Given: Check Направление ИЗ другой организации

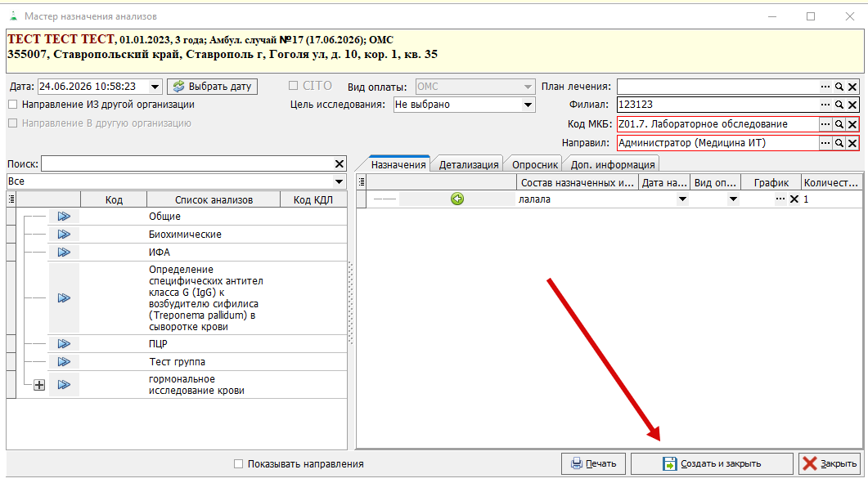Looking at the screenshot, I should coord(13,105).
